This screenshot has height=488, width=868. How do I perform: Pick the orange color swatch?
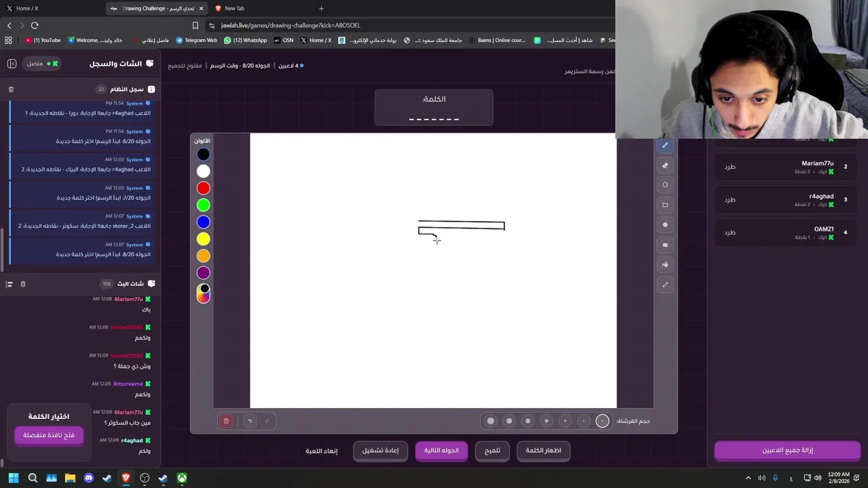click(203, 256)
